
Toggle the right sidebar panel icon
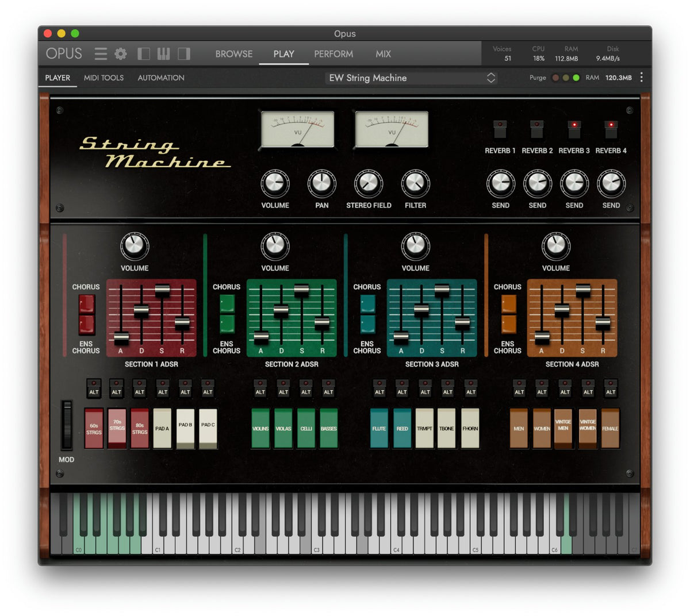click(184, 54)
